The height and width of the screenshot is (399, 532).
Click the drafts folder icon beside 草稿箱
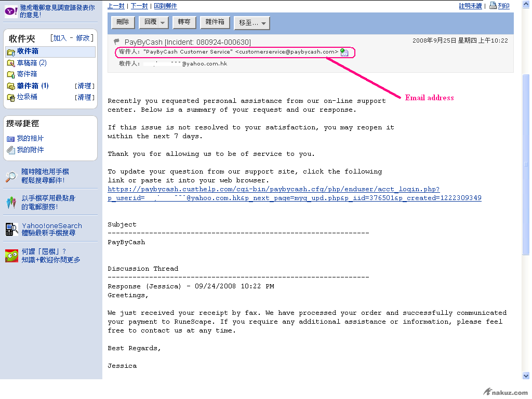[11, 63]
